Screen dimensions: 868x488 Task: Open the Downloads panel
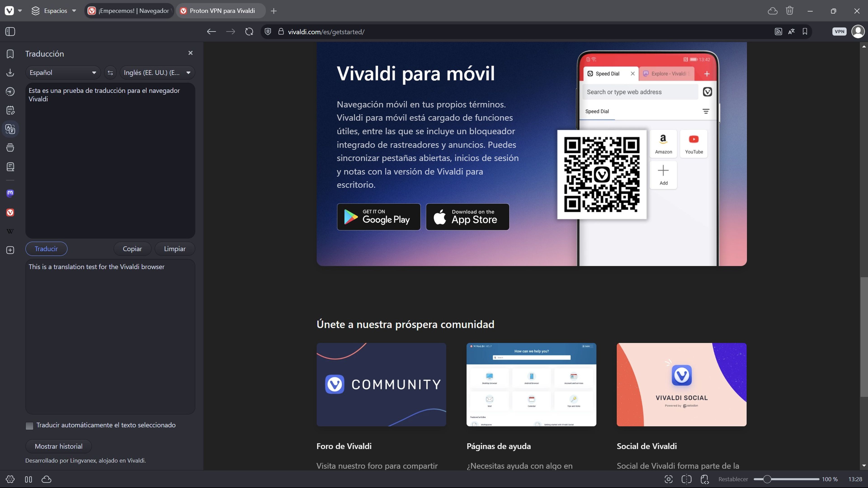[10, 72]
